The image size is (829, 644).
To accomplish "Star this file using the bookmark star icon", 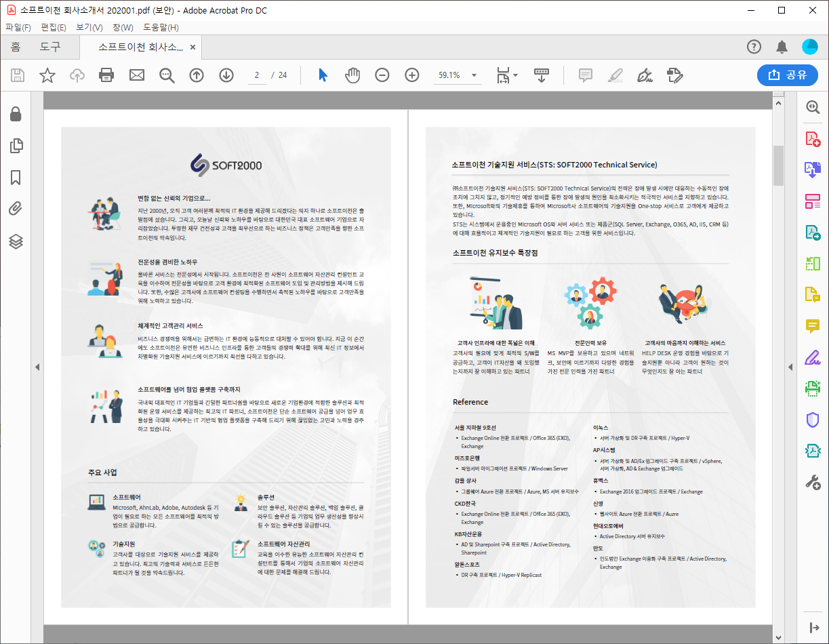I will [47, 75].
